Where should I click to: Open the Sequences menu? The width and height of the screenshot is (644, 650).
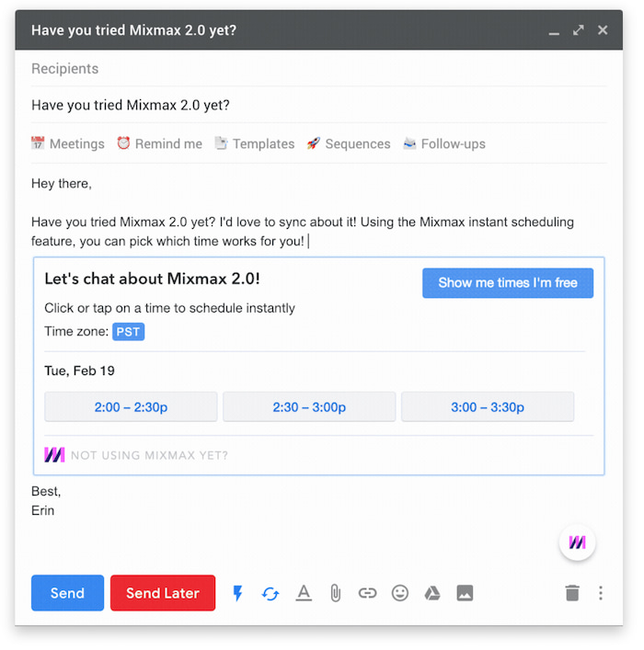349,144
